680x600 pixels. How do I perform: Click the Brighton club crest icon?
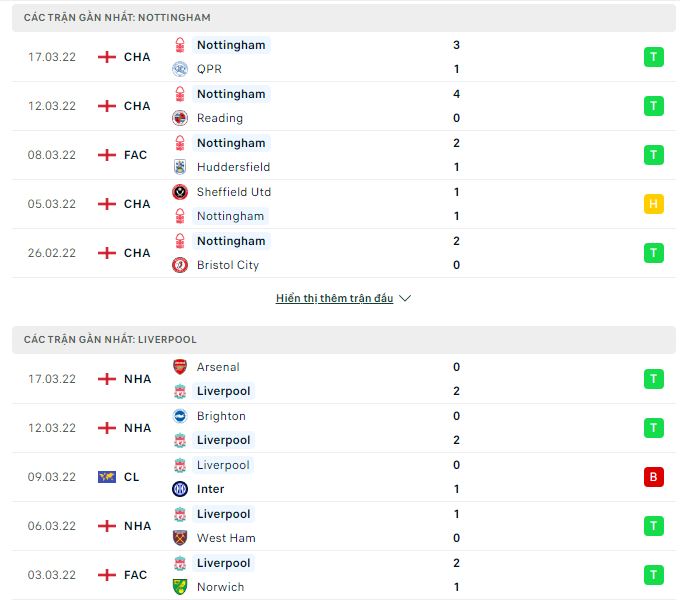[180, 416]
